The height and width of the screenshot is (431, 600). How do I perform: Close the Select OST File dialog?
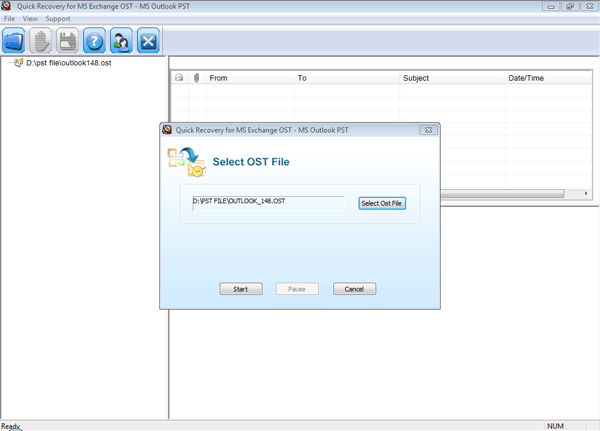(x=429, y=130)
